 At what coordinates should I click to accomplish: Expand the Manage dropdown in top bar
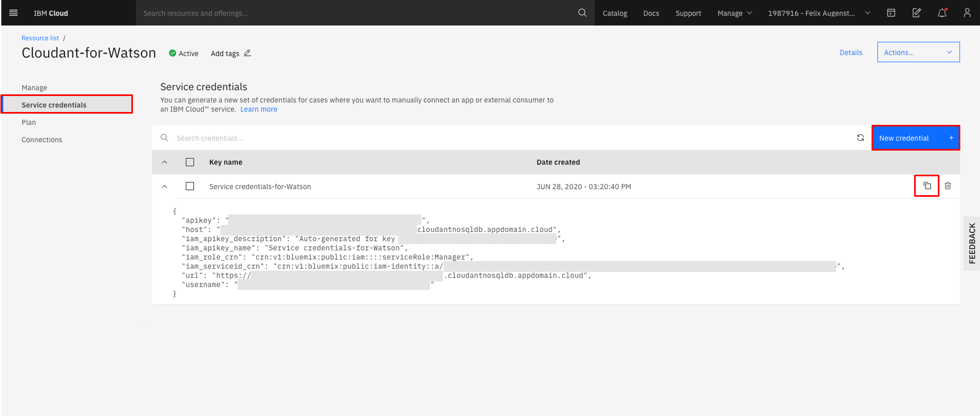[x=735, y=13]
